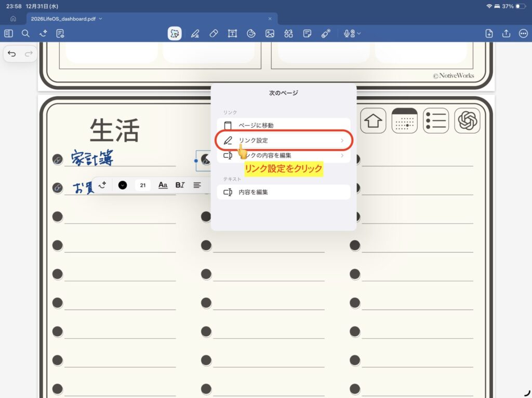Image resolution: width=532 pixels, height=398 pixels.
Task: Expand the 2026LifeOS_dashboard.pdf title dropdown
Action: [101, 19]
